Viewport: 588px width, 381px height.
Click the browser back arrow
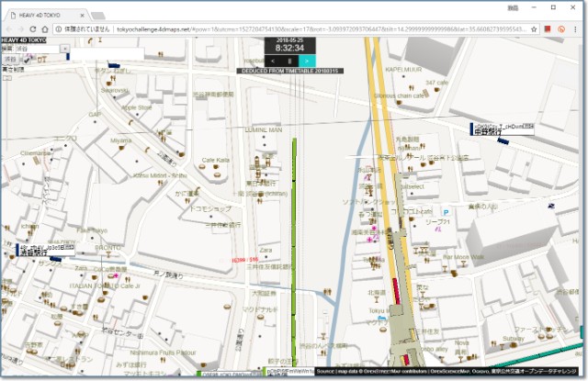[x=10, y=29]
